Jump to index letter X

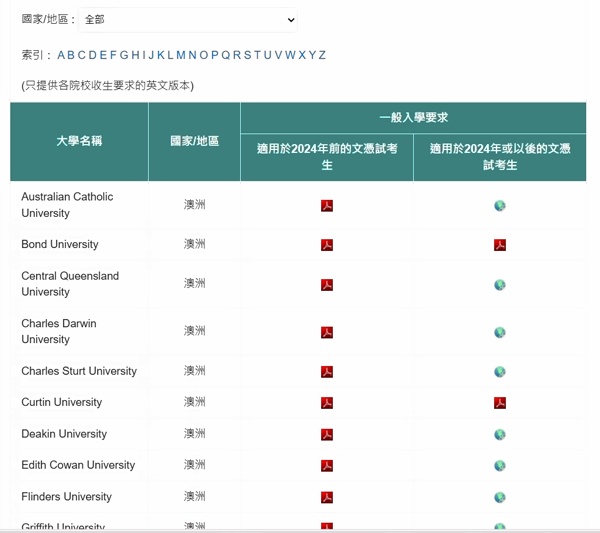[x=302, y=55]
